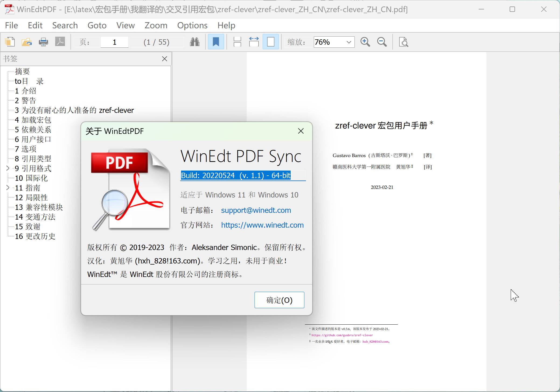This screenshot has height=392, width=560.
Task: Click the copy document toolbar icon
Action: coord(10,42)
